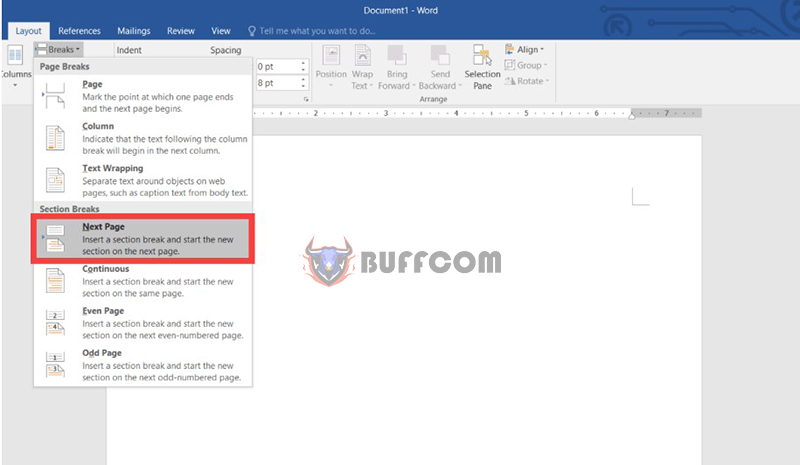Click the Next Page section icon
The height and width of the screenshot is (465, 800).
[55, 238]
